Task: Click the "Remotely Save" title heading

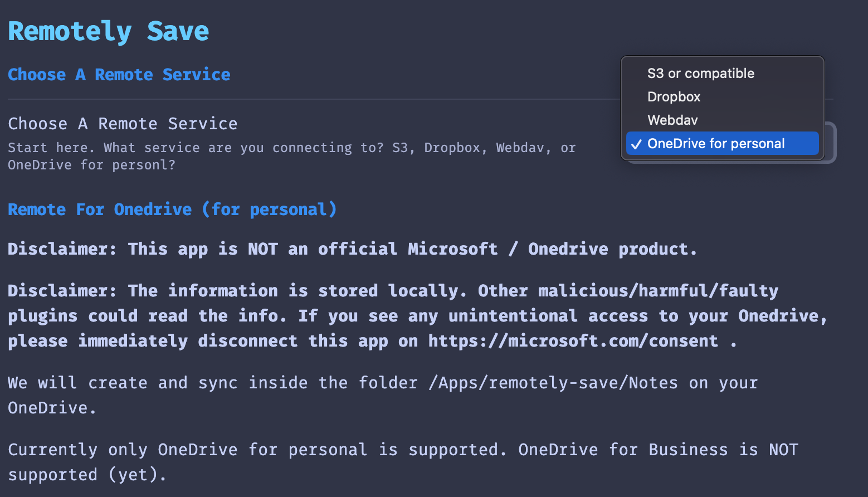Action: coord(109,31)
